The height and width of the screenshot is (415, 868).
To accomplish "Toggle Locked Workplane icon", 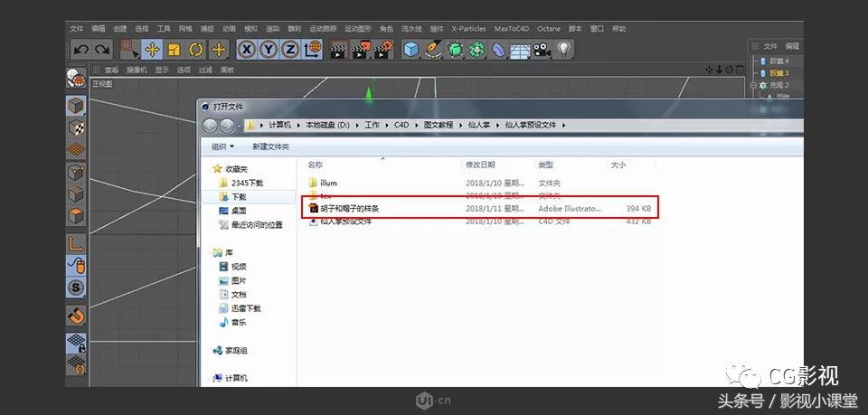I will pos(76,343).
